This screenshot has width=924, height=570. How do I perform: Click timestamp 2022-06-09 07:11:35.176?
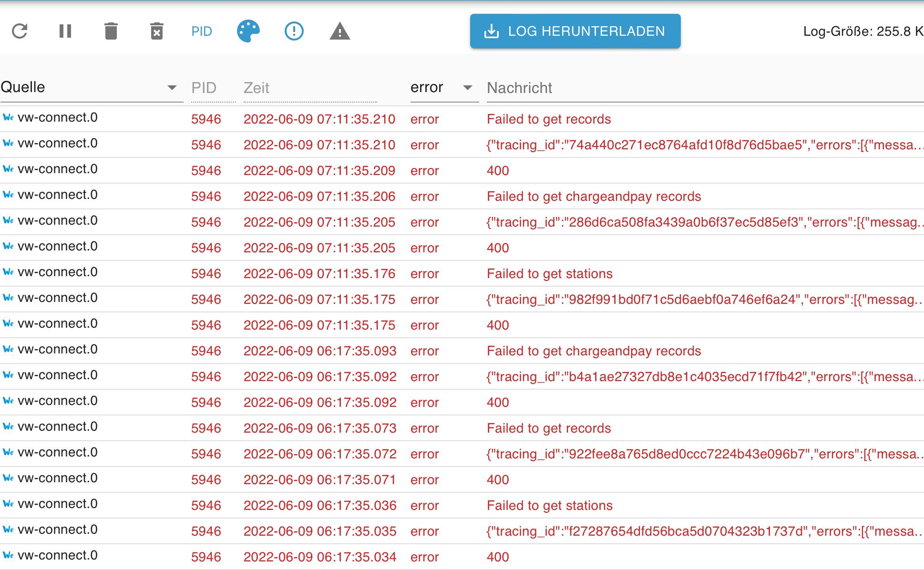pos(319,274)
